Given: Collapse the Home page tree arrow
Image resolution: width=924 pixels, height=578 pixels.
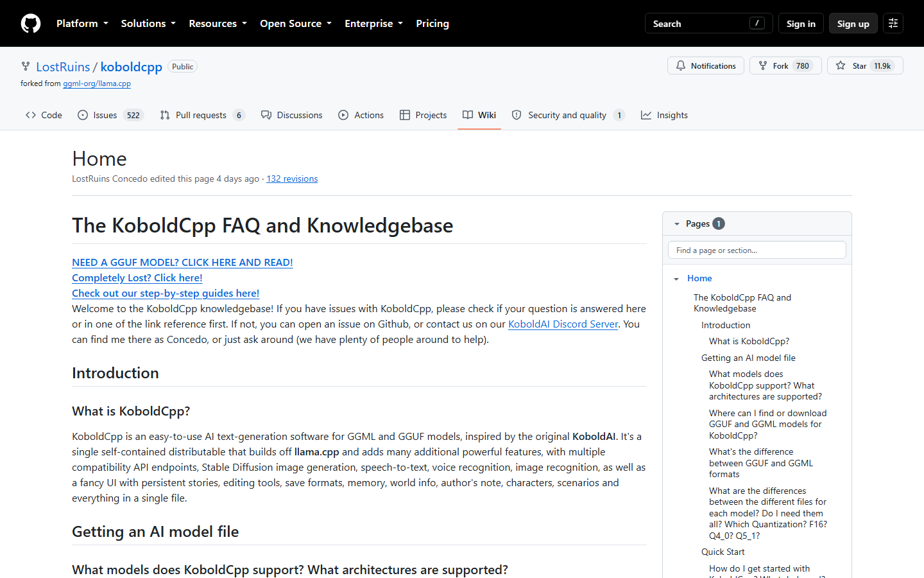Looking at the screenshot, I should tap(676, 279).
